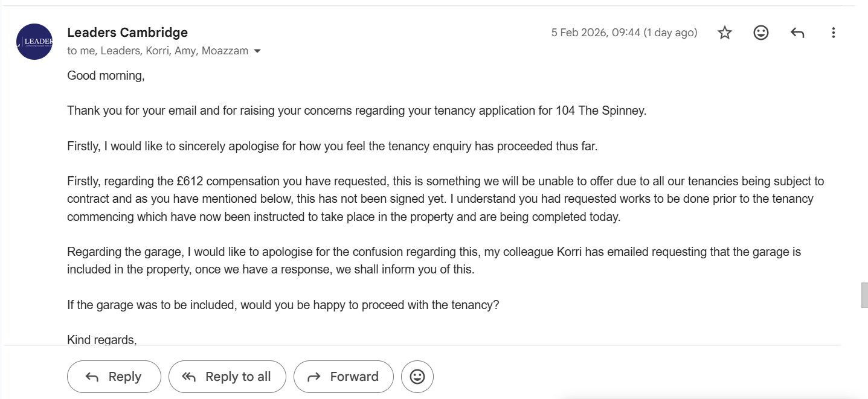868x399 pixels.
Task: Click the 'Kind regards,' sign-off line
Action: 102,340
